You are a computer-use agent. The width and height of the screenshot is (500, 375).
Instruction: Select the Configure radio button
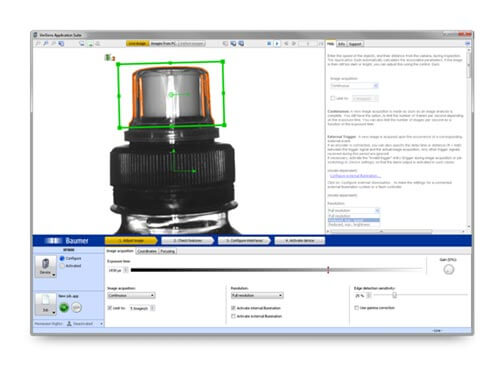tap(62, 258)
